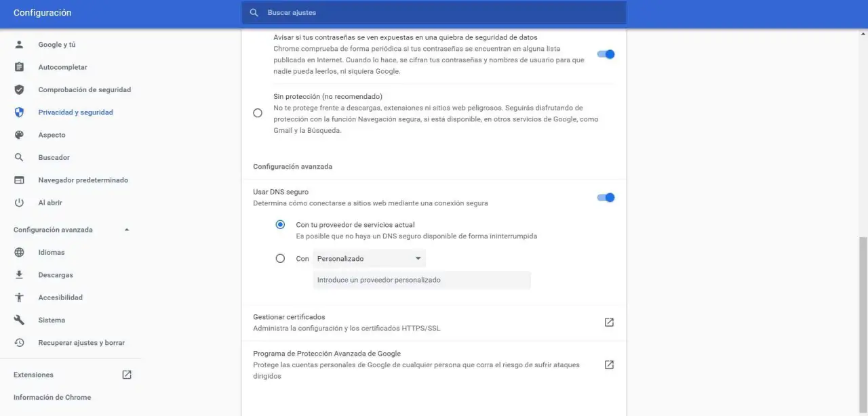868x416 pixels.
Task: Open the Navegador predeterminado settings
Action: pyautogui.click(x=83, y=180)
